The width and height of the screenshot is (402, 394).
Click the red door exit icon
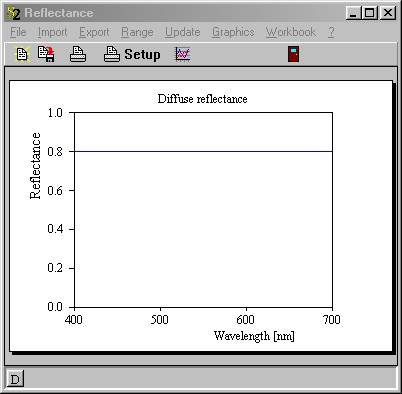294,54
